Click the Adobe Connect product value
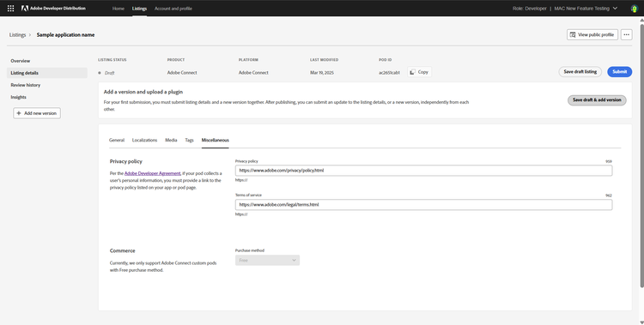Viewport: 644px width, 325px height. 182,73
